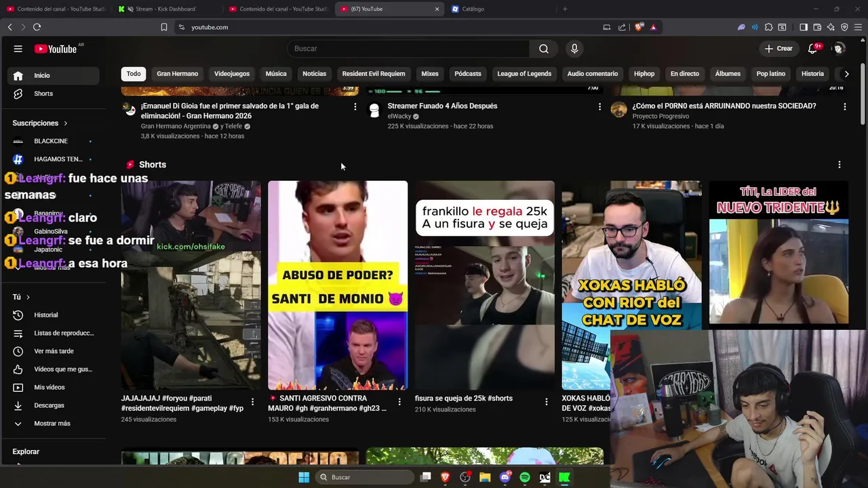Open options for SANTI AGRESIVO short
The image size is (868, 488).
pos(399,402)
